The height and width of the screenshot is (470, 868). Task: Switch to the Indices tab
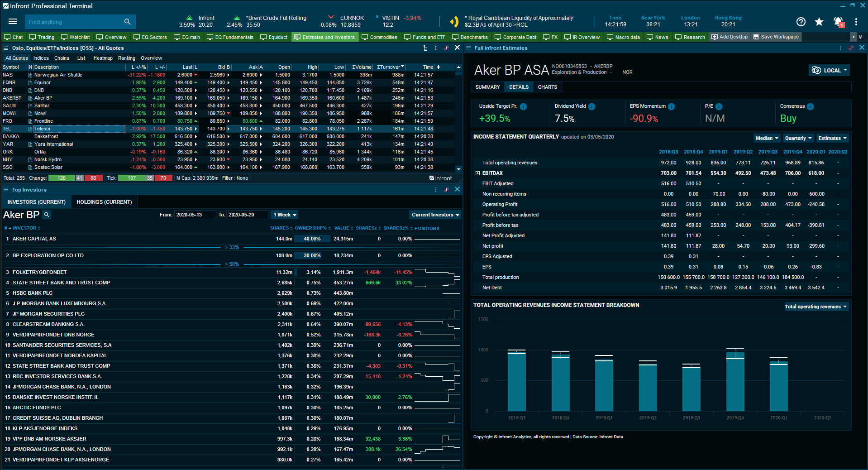(x=41, y=58)
